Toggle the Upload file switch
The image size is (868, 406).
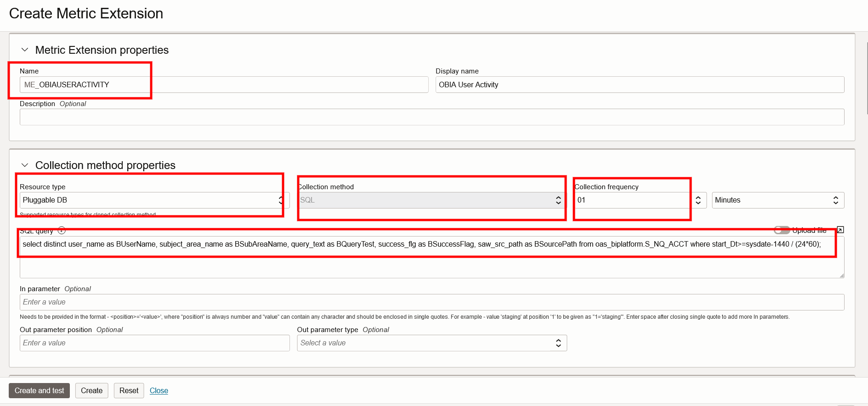pos(782,230)
